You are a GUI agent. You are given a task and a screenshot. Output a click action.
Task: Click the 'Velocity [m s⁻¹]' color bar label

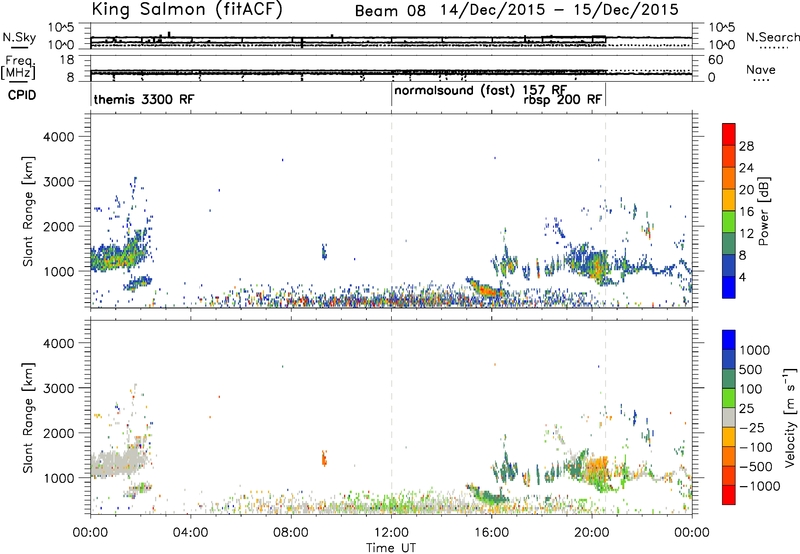(x=791, y=417)
